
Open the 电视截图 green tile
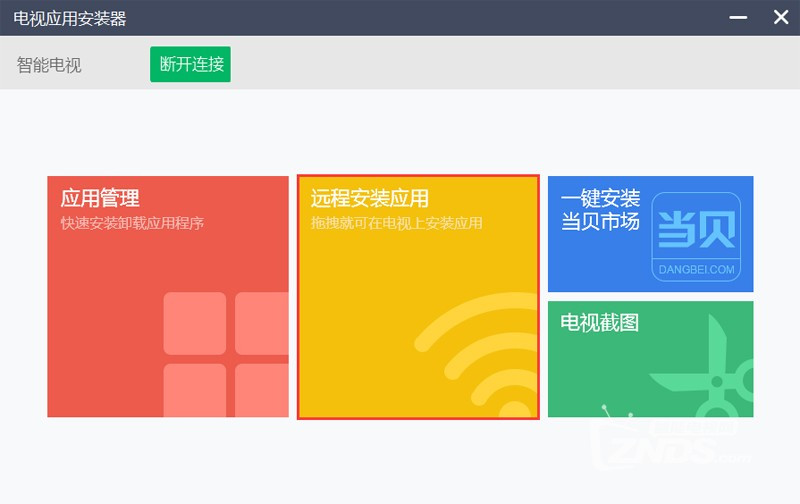point(651,359)
